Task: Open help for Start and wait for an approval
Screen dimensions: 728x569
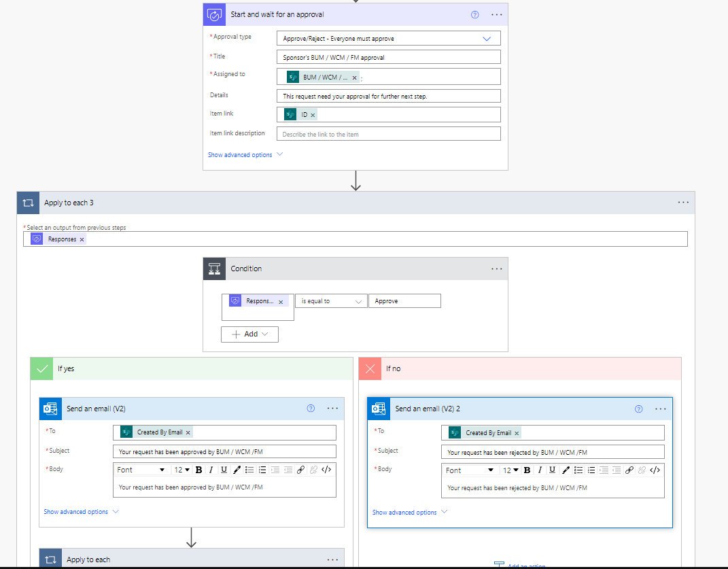Action: pyautogui.click(x=474, y=14)
